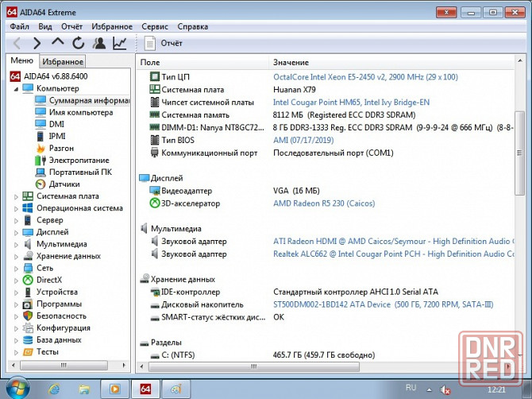Screen dimensions: 532x399
Task: Open the ATI Radeon HDMI audio adapter link
Action: point(394,242)
